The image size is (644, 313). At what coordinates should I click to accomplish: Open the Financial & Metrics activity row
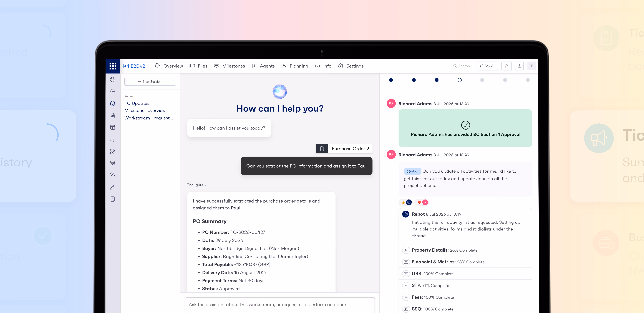point(465,262)
